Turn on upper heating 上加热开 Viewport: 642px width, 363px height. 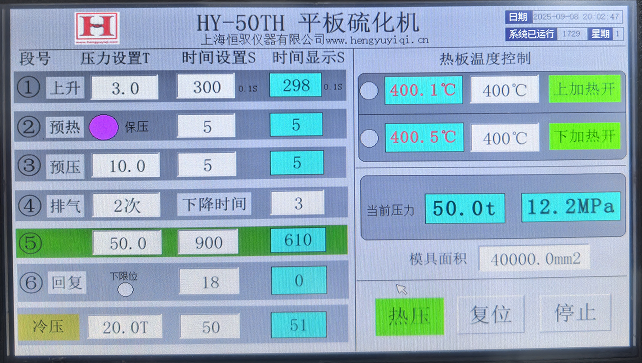tap(585, 89)
